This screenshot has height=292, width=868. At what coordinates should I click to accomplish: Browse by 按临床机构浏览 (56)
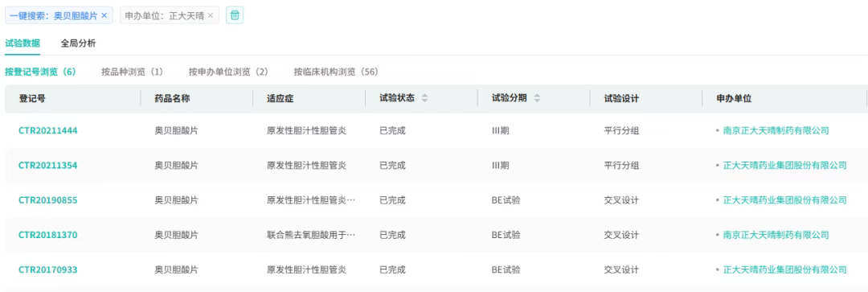(x=336, y=72)
